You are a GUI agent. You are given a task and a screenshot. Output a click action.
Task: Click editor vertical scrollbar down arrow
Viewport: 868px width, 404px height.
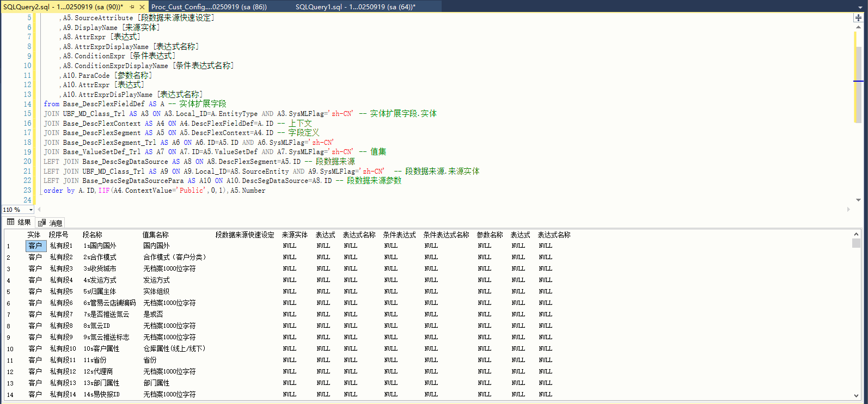click(858, 200)
